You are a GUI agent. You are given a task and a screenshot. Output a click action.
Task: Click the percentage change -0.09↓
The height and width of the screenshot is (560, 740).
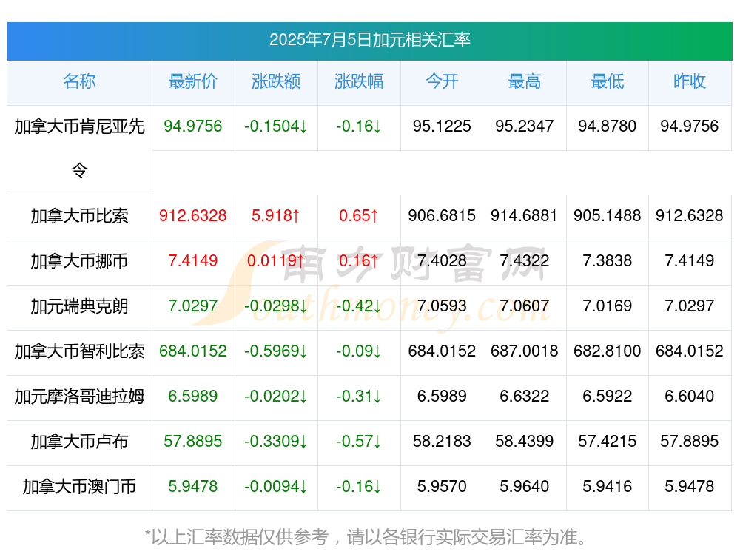pos(359,351)
